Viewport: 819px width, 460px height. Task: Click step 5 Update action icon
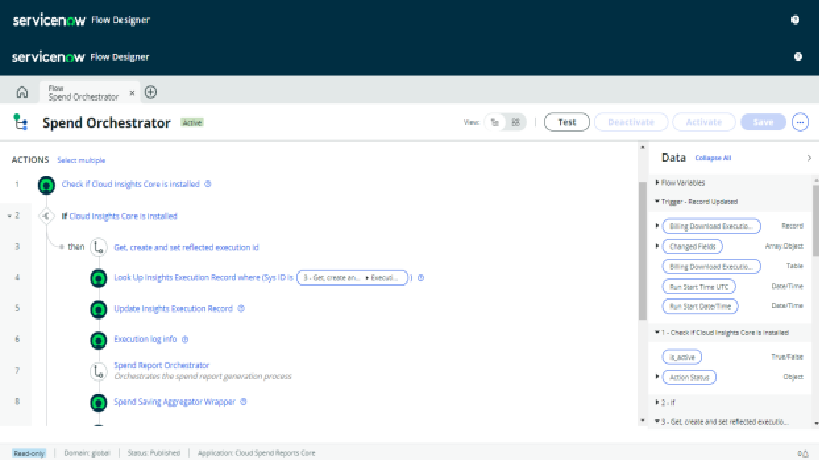click(x=98, y=310)
